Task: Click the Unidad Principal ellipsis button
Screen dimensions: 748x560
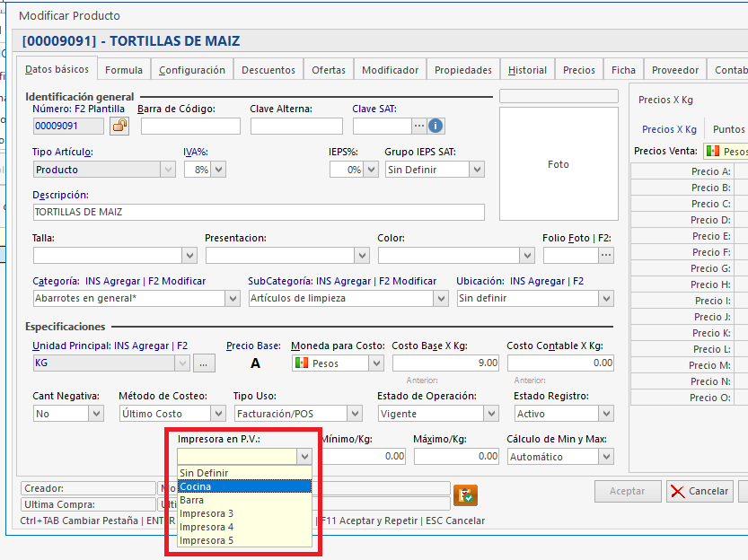Action: [x=205, y=363]
